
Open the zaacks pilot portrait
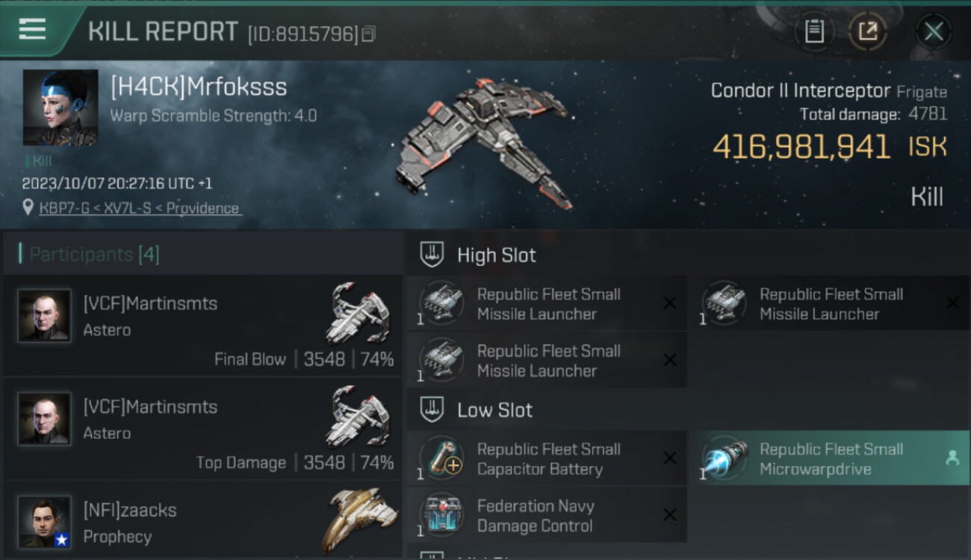click(x=45, y=522)
